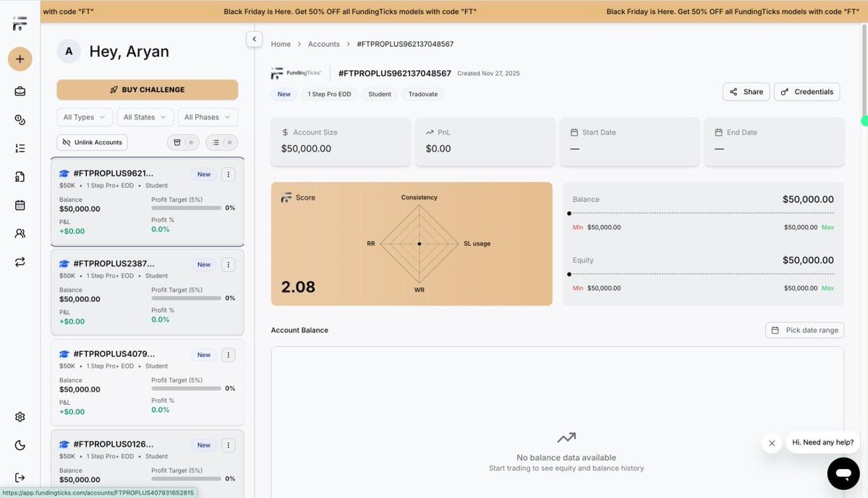Screen dimensions: 868x498
Task: Click the 'Account Balance' section heading
Action: point(299,330)
